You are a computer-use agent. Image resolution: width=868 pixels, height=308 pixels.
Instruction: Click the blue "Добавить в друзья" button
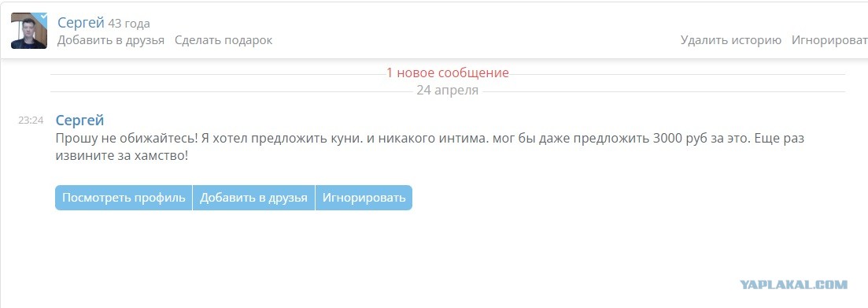253,198
